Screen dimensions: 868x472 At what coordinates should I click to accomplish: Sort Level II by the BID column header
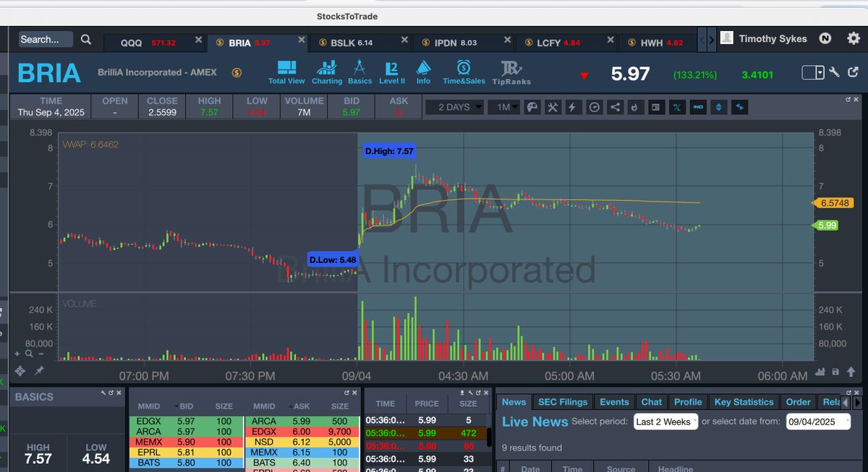point(185,406)
